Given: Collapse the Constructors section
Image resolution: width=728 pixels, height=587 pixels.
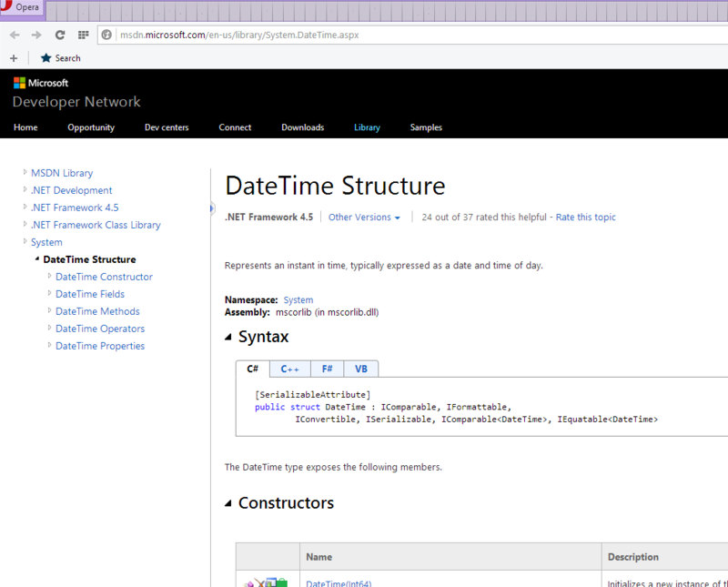Looking at the screenshot, I should pos(228,503).
